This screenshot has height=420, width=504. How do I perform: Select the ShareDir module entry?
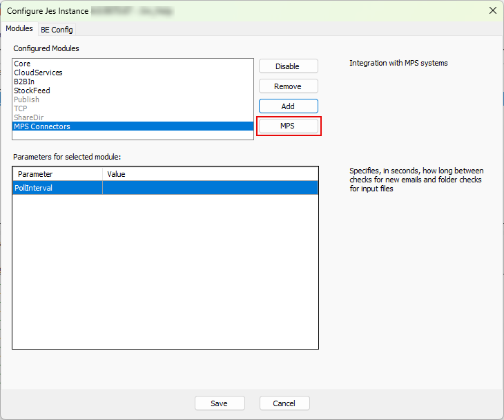pyautogui.click(x=133, y=117)
